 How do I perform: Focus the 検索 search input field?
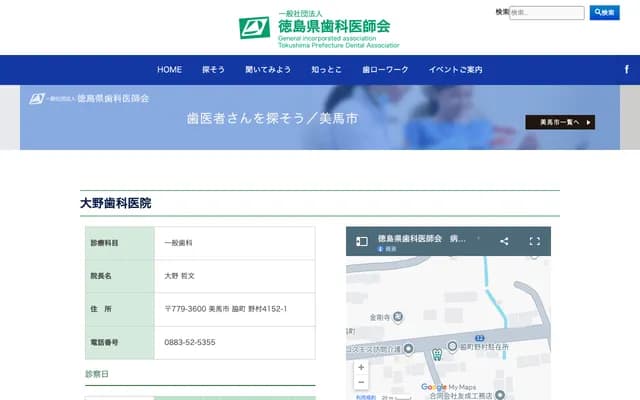pyautogui.click(x=547, y=13)
